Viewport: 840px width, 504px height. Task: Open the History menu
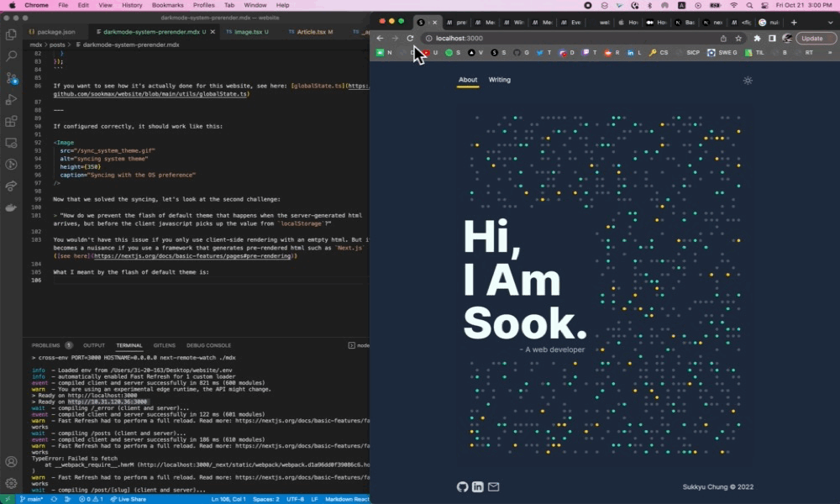(132, 5)
